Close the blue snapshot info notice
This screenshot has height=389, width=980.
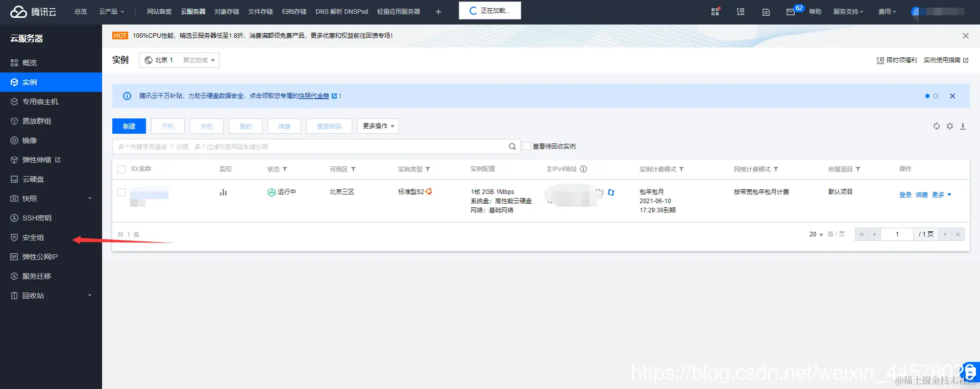point(952,96)
